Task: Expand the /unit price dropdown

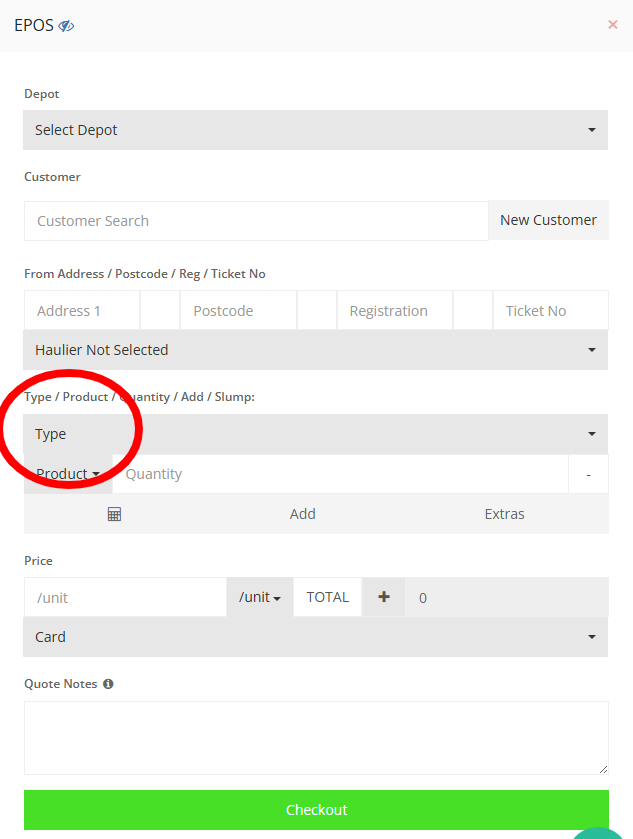Action: point(260,597)
